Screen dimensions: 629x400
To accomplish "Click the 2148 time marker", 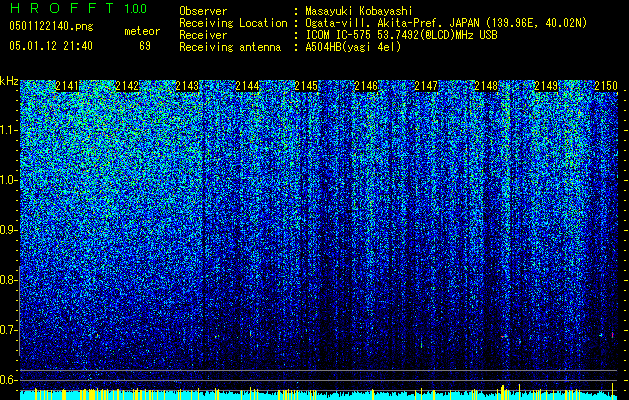I will pos(486,86).
